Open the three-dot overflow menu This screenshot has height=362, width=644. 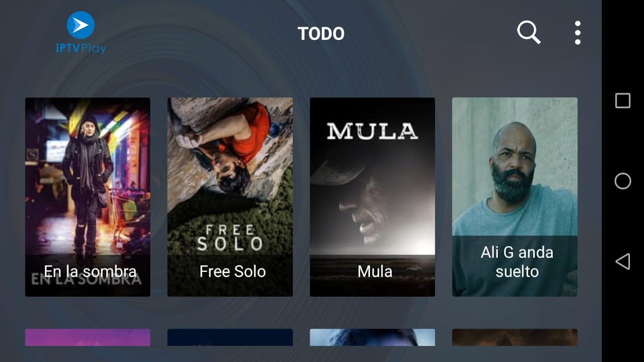click(x=577, y=33)
